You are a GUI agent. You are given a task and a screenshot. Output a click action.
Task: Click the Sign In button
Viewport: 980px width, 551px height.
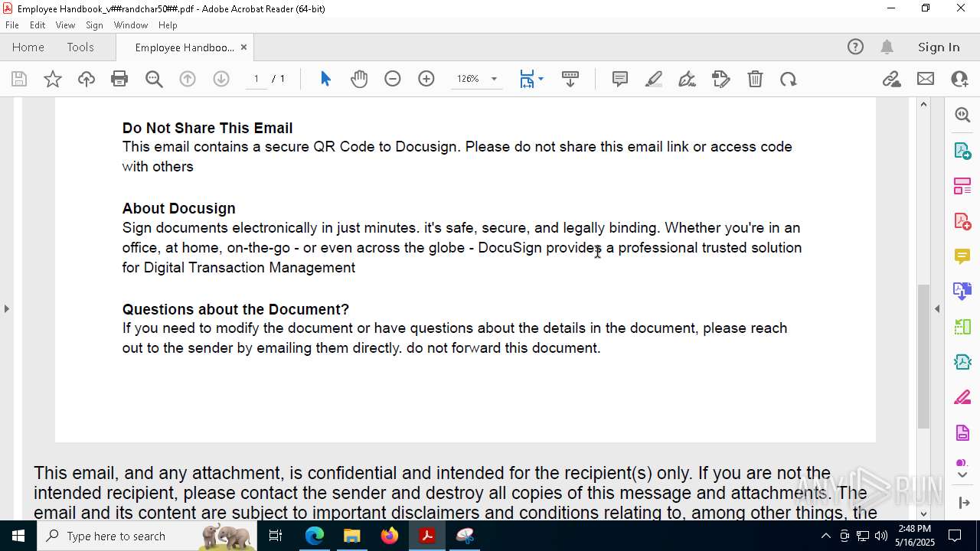[939, 47]
